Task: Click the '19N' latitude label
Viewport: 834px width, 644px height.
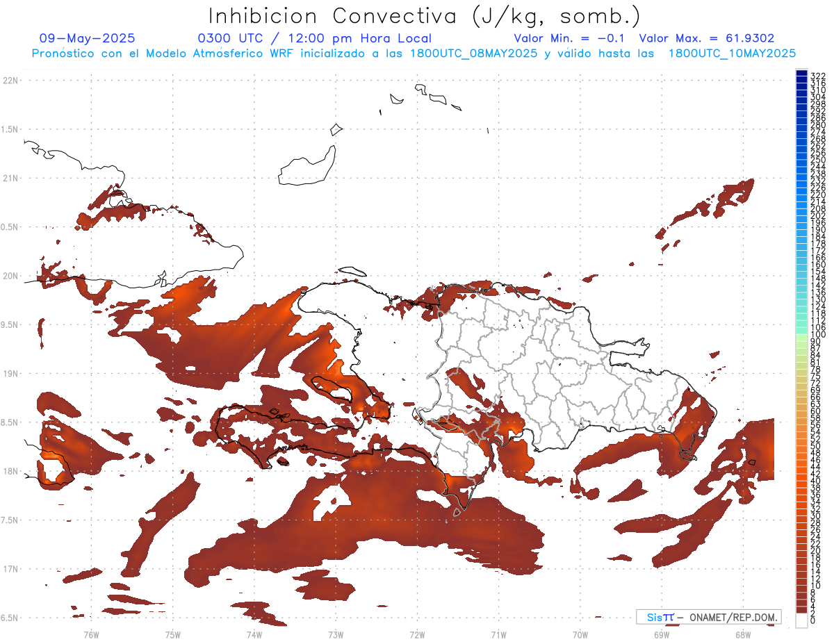Action: [12, 374]
